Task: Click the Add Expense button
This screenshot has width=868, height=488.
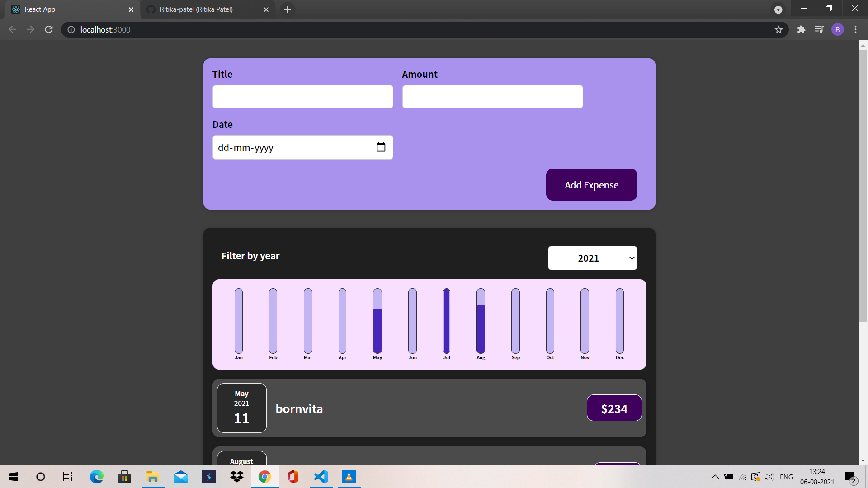Action: (591, 185)
